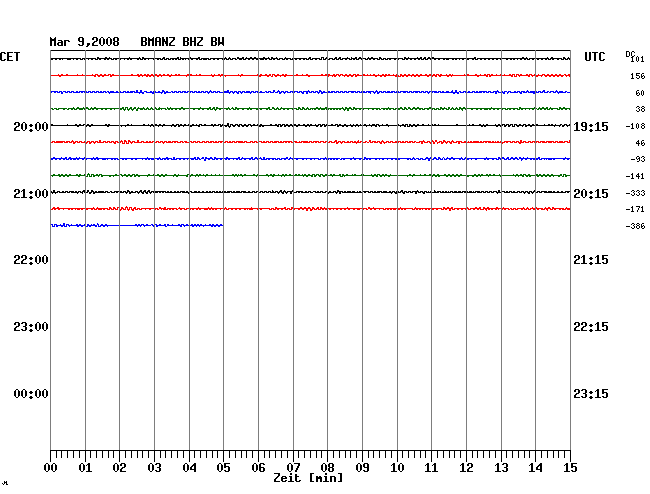This screenshot has height=494, width=650.
Task: Select the "14" minute axis label
Action: click(535, 468)
